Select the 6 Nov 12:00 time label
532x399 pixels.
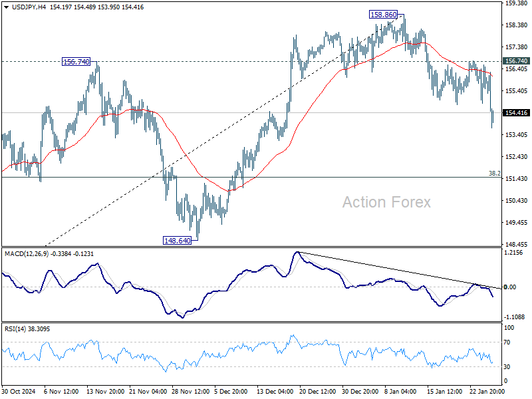point(61,392)
